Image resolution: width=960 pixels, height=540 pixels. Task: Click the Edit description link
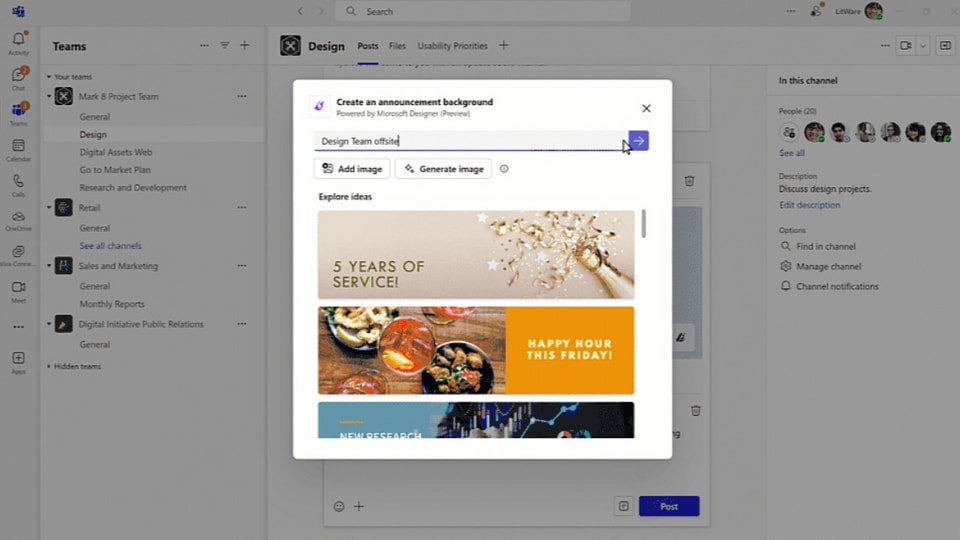point(809,205)
